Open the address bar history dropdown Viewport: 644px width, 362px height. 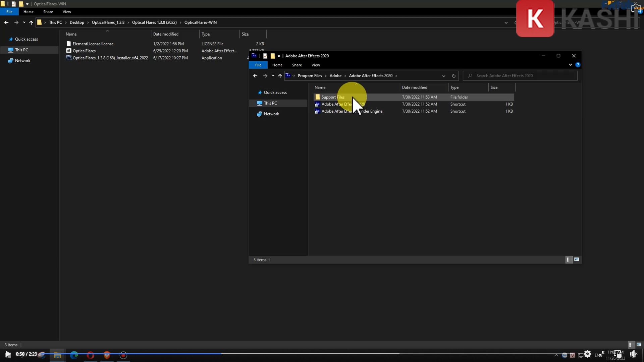443,76
